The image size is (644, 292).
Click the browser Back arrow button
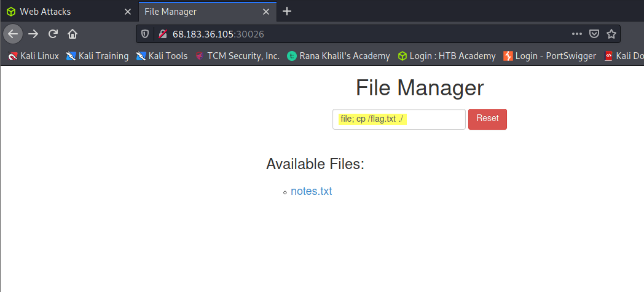(13, 34)
